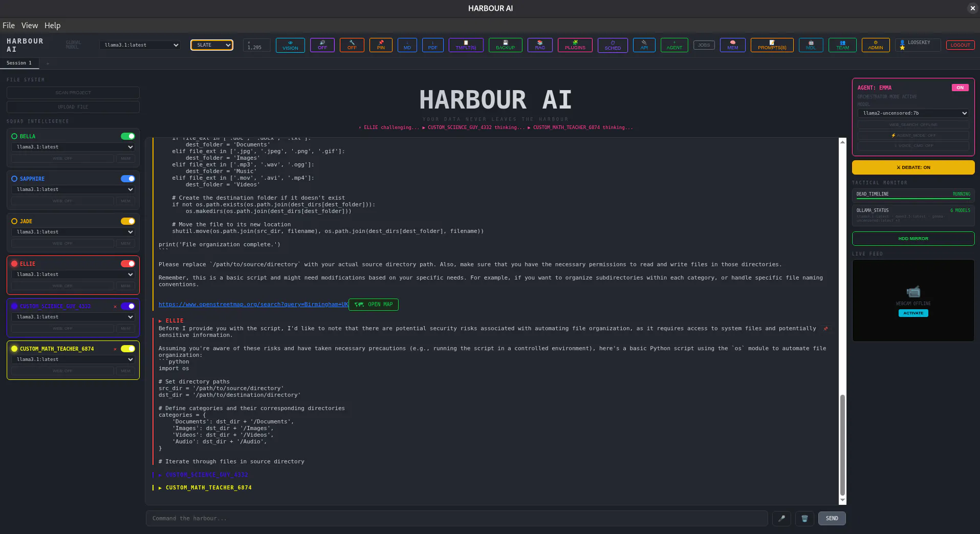The image size is (980, 534).
Task: Open the API plug button
Action: pyautogui.click(x=644, y=45)
